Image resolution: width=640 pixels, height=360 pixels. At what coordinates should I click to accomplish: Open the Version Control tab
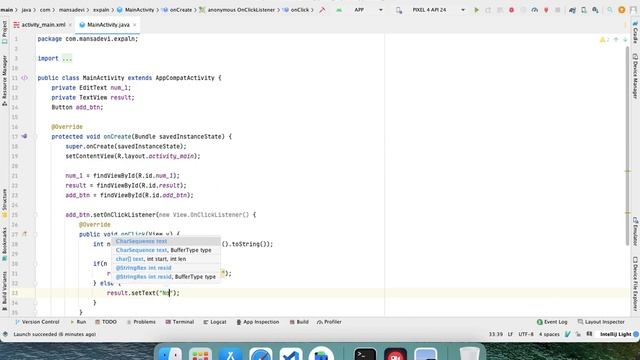click(37, 322)
